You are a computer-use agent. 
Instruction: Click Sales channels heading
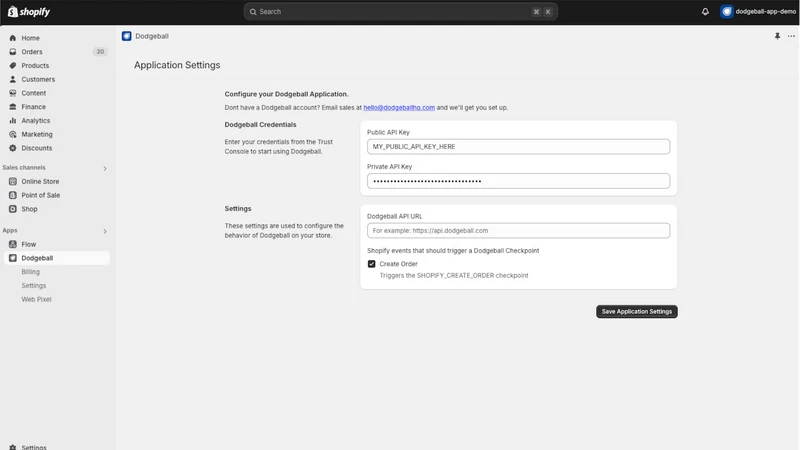[x=24, y=167]
